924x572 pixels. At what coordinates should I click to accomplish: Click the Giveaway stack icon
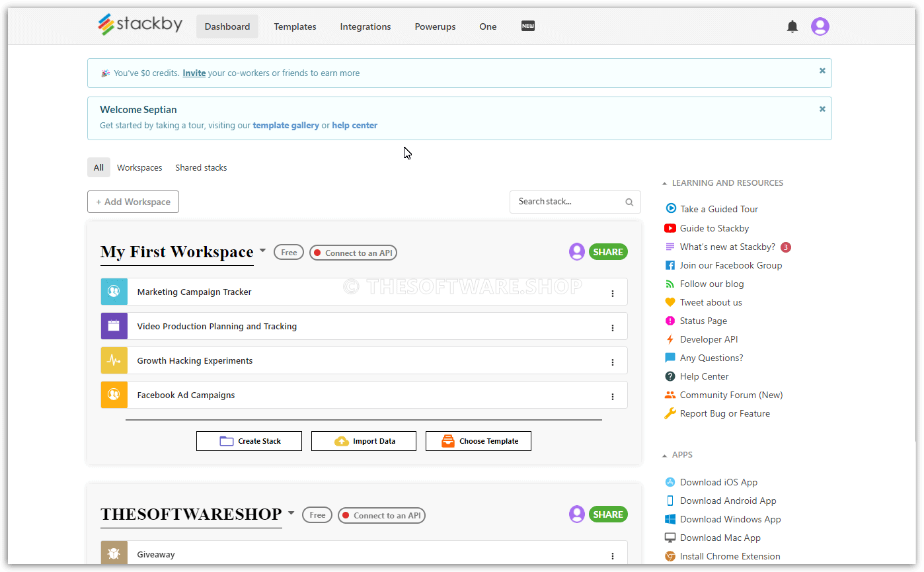(114, 553)
